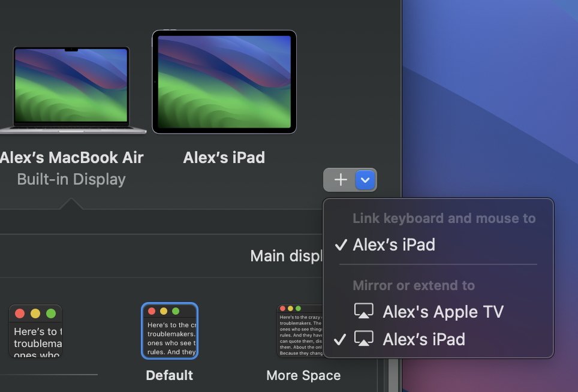Select the iPad display image

pos(224,82)
